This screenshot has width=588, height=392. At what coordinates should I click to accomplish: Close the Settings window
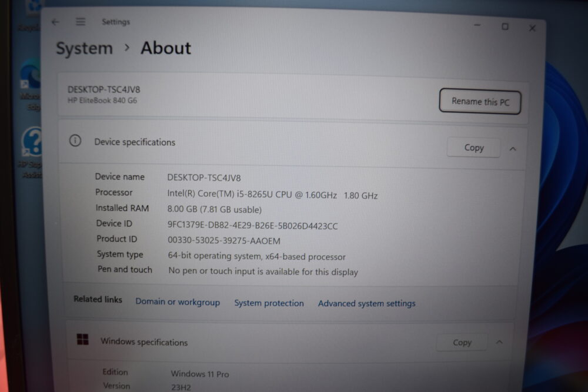tap(532, 28)
